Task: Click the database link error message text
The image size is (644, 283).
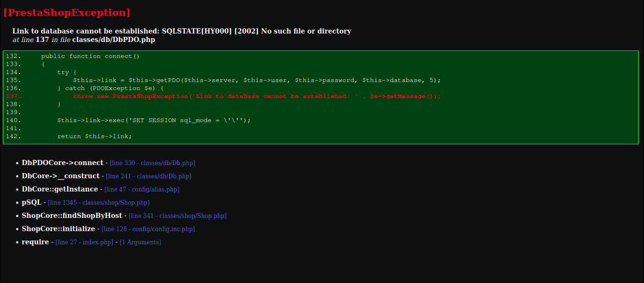Action: 182,31
